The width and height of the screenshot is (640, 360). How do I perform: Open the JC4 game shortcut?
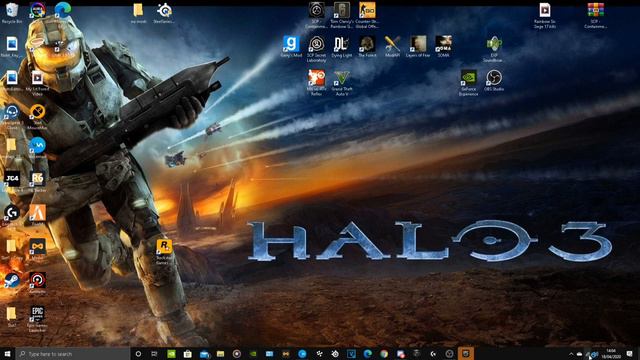coord(12,181)
